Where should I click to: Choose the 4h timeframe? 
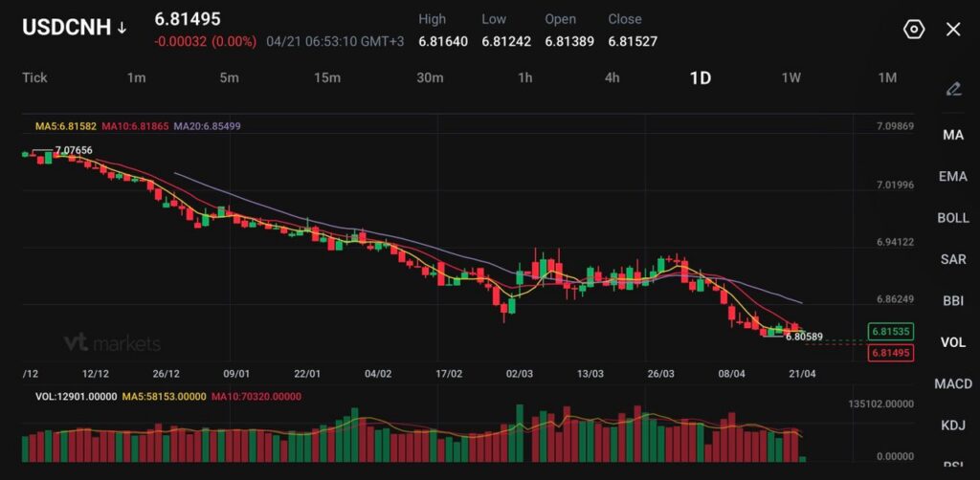[x=612, y=77]
